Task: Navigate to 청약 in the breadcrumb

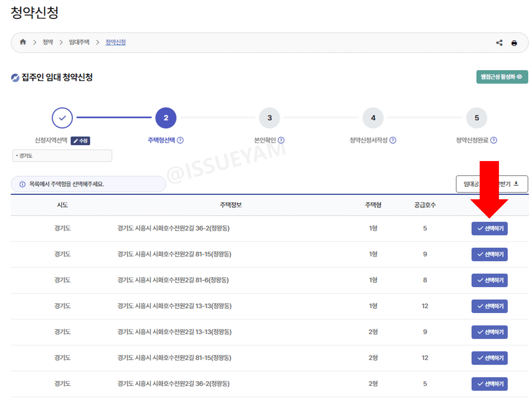Action: [x=48, y=42]
